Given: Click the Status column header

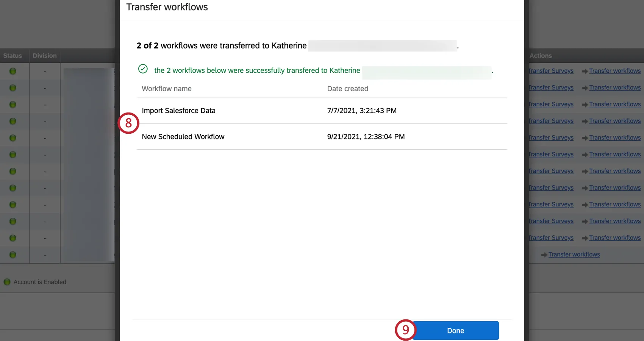Looking at the screenshot, I should (x=13, y=56).
